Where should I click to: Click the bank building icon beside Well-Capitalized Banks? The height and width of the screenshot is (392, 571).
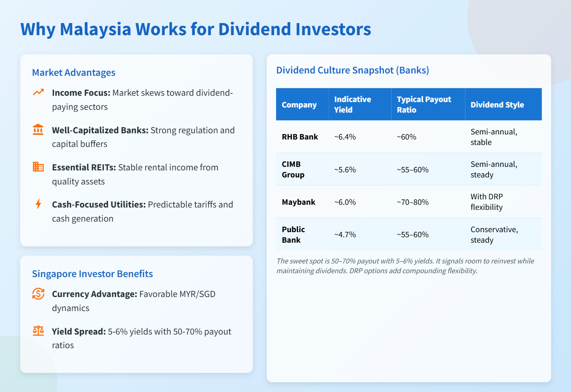pos(38,129)
